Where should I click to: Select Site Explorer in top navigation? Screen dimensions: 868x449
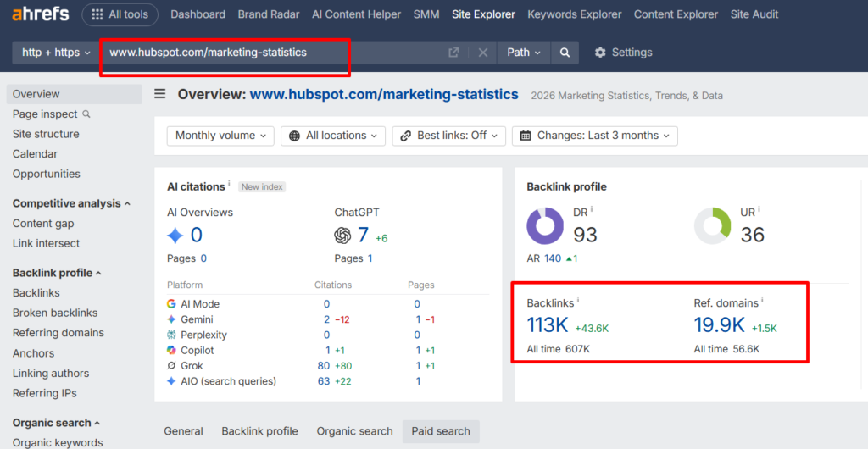tap(483, 14)
